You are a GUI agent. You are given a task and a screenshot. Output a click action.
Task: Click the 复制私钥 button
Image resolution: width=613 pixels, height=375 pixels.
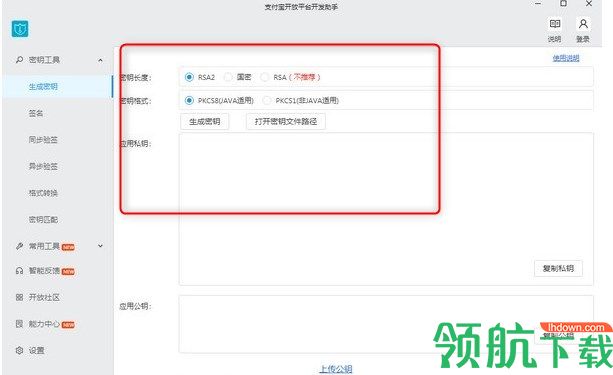(x=558, y=268)
